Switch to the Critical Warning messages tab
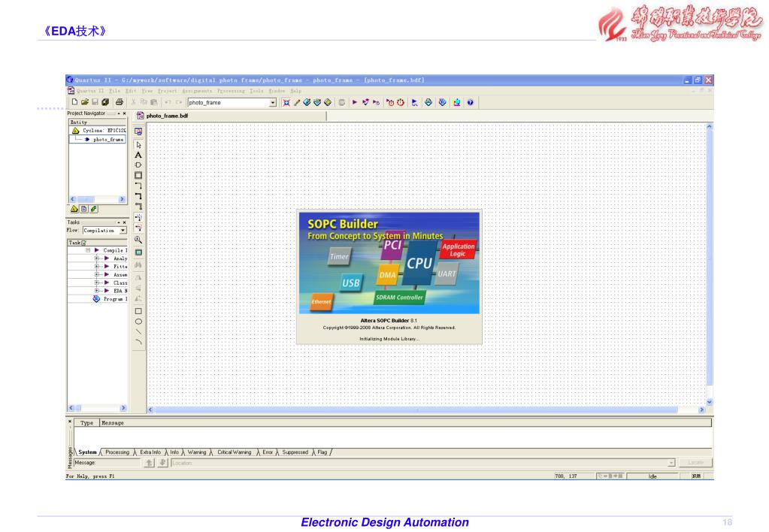Viewport: 769px width, 532px height. (235, 452)
